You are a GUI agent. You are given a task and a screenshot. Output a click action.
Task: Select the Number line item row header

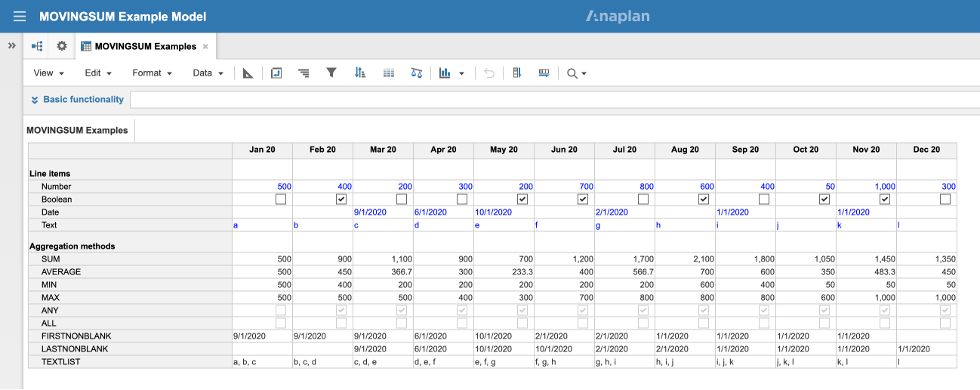click(129, 187)
